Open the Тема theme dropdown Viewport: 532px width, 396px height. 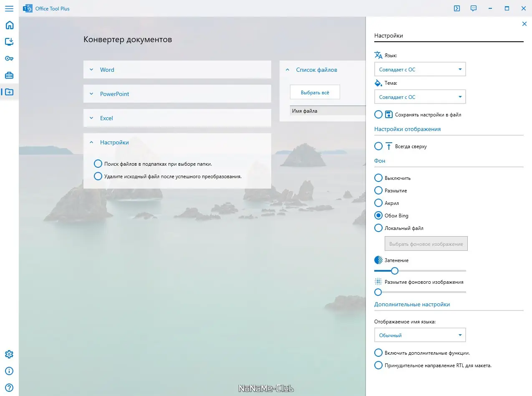tap(420, 97)
